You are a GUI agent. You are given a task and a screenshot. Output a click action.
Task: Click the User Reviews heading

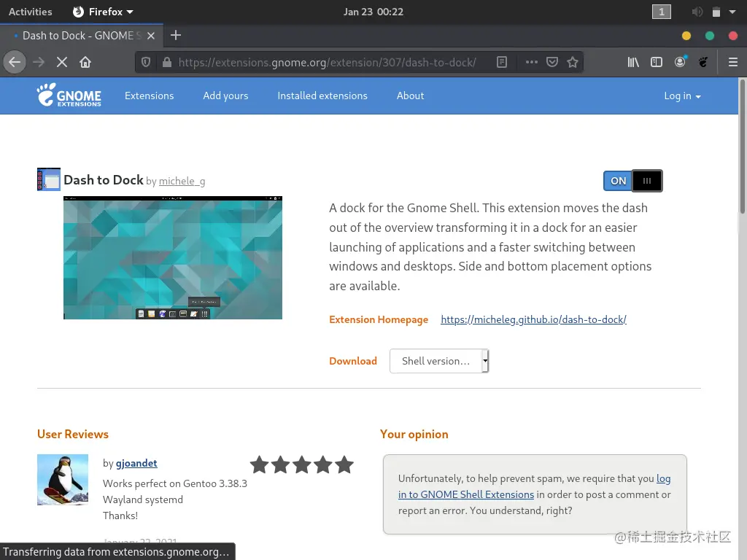[73, 435]
